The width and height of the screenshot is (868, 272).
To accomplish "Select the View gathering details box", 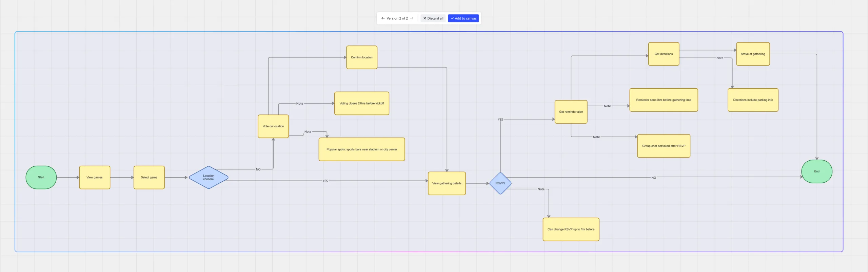I will 447,183.
